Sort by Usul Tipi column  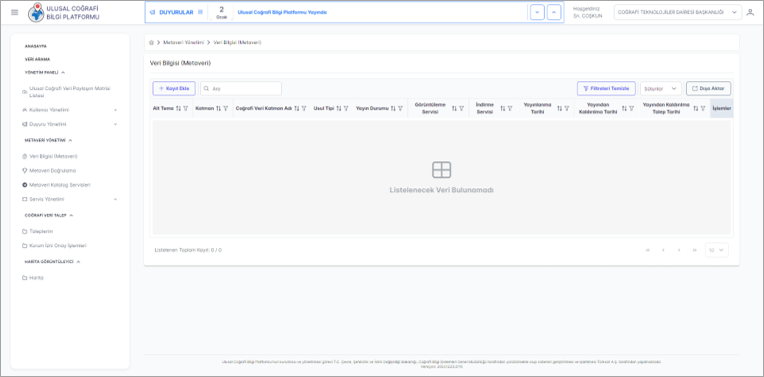339,108
